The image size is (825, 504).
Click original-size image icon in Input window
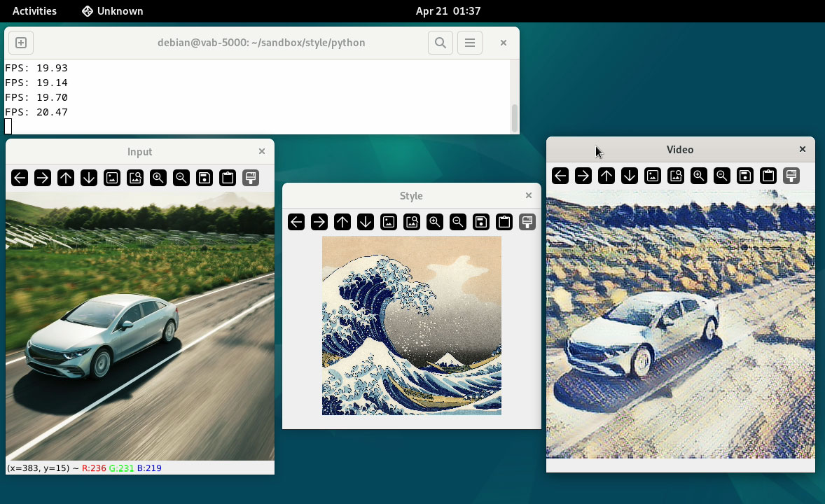112,178
